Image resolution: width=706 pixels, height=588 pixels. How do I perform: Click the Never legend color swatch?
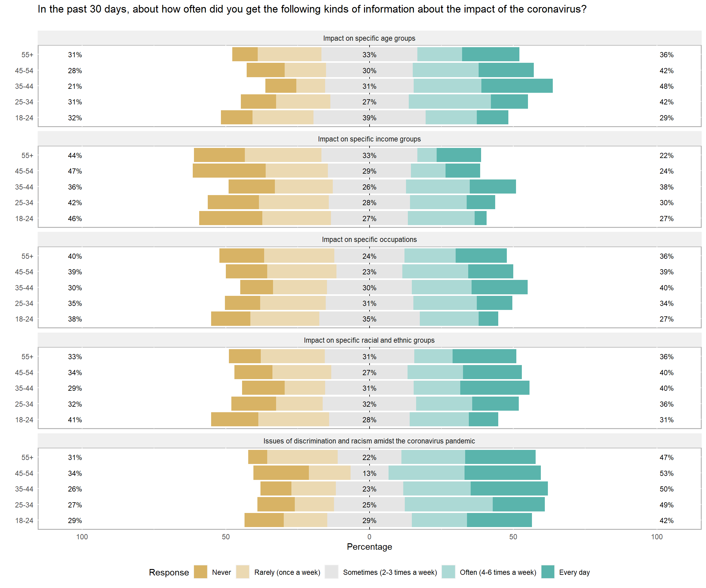point(200,572)
